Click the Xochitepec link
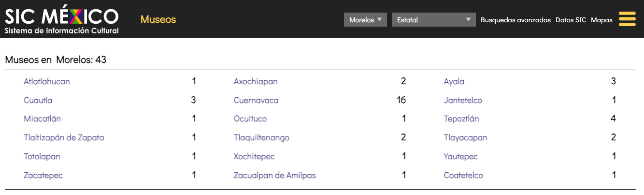This screenshot has width=644, height=195. coord(254,157)
